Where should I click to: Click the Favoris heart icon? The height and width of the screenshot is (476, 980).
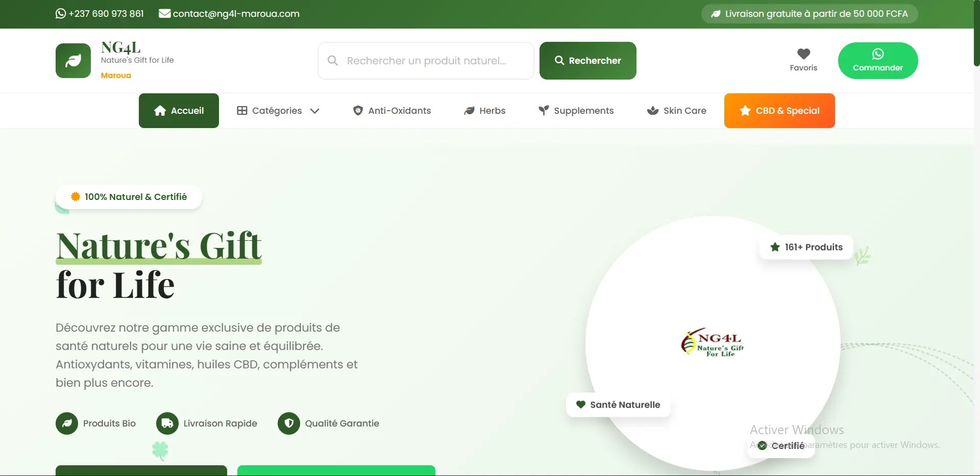[803, 54]
